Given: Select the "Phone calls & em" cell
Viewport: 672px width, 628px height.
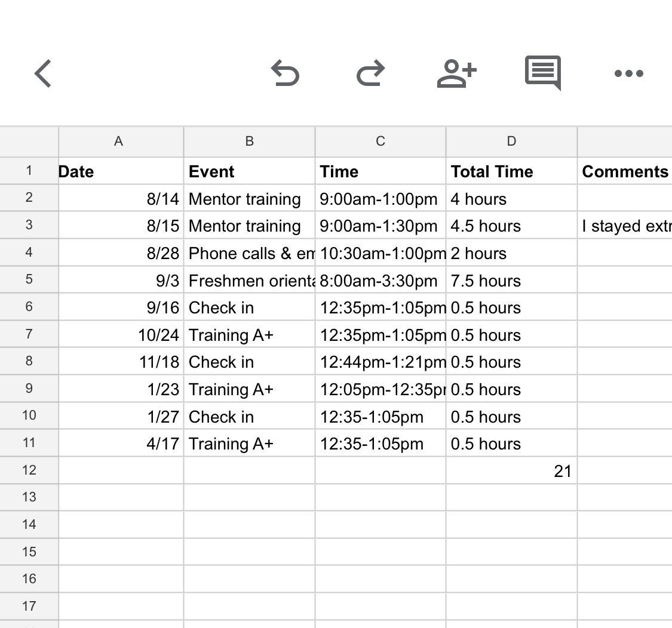Looking at the screenshot, I should pyautogui.click(x=249, y=254).
